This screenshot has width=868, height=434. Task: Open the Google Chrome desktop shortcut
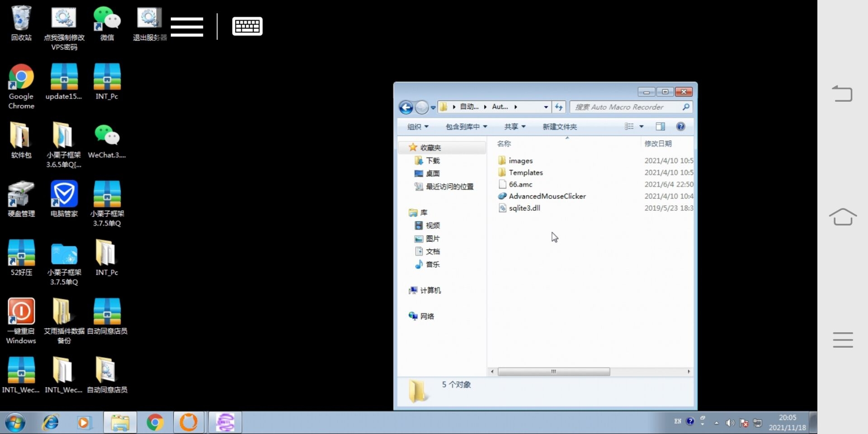click(21, 78)
